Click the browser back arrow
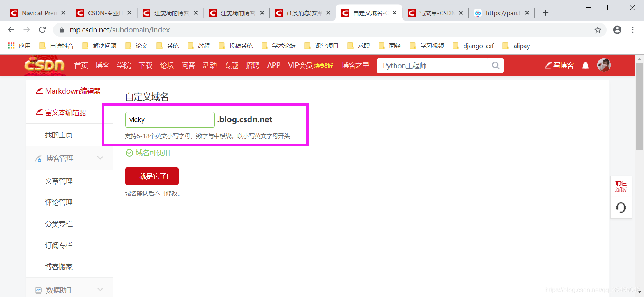 (x=11, y=30)
